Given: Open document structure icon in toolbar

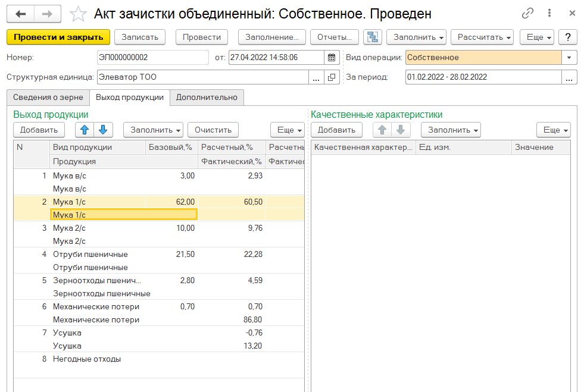Looking at the screenshot, I should [x=373, y=37].
